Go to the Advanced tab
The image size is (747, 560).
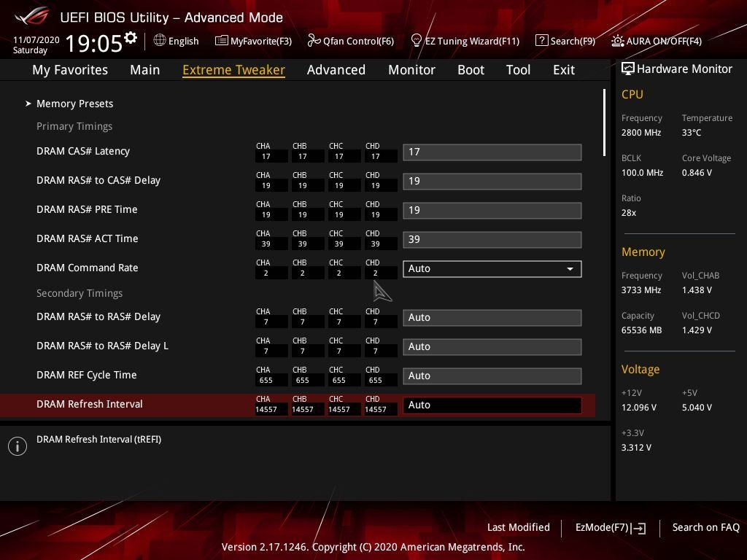336,70
